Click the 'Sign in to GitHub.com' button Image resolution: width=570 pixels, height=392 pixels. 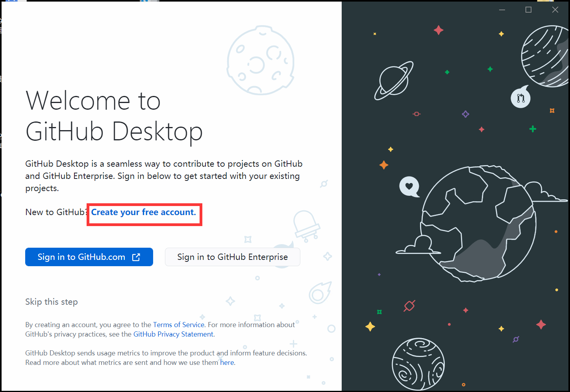(89, 257)
